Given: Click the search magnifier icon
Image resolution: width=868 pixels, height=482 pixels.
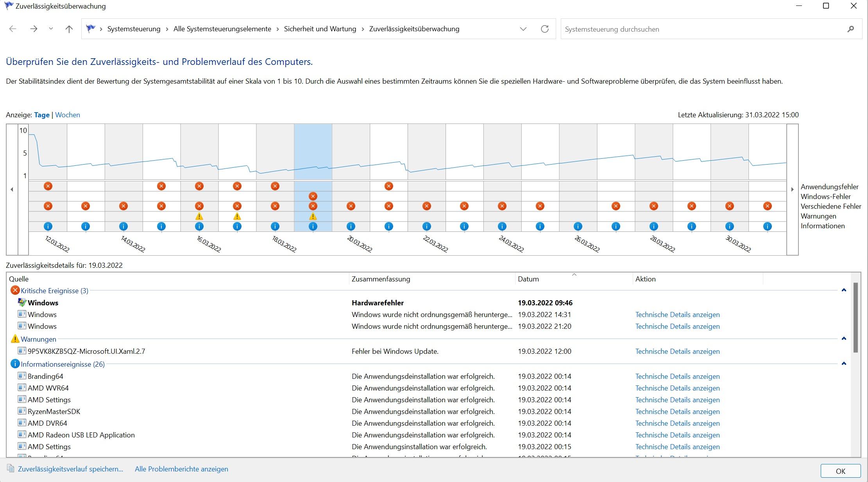Looking at the screenshot, I should (850, 29).
